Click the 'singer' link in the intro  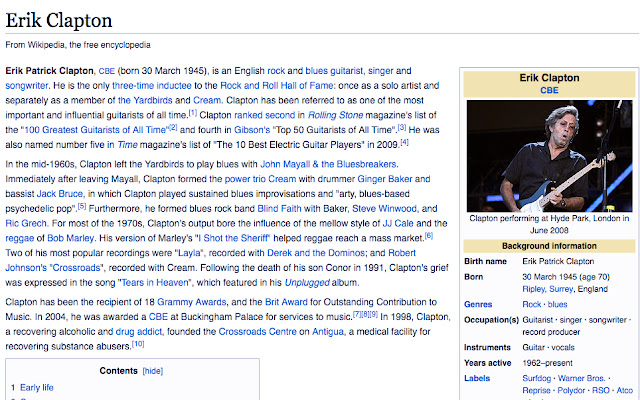pyautogui.click(x=380, y=71)
